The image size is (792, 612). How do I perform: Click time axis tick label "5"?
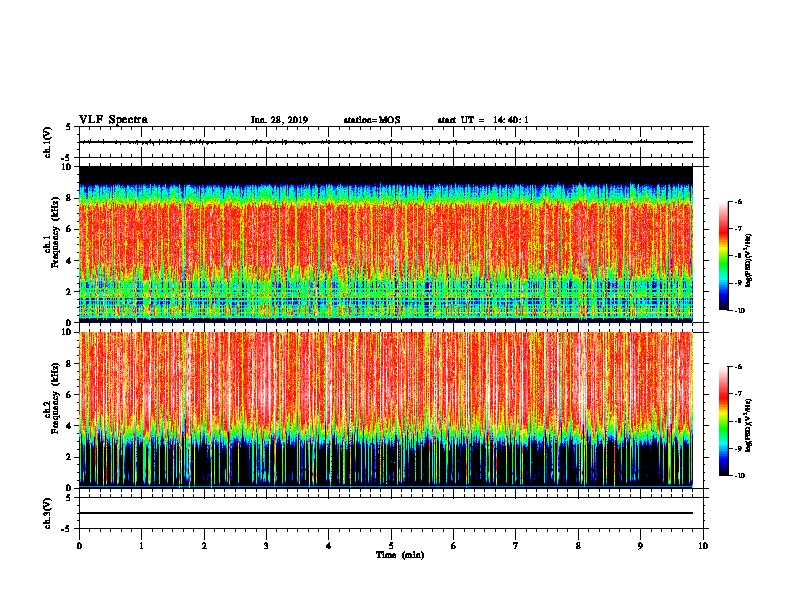(391, 546)
